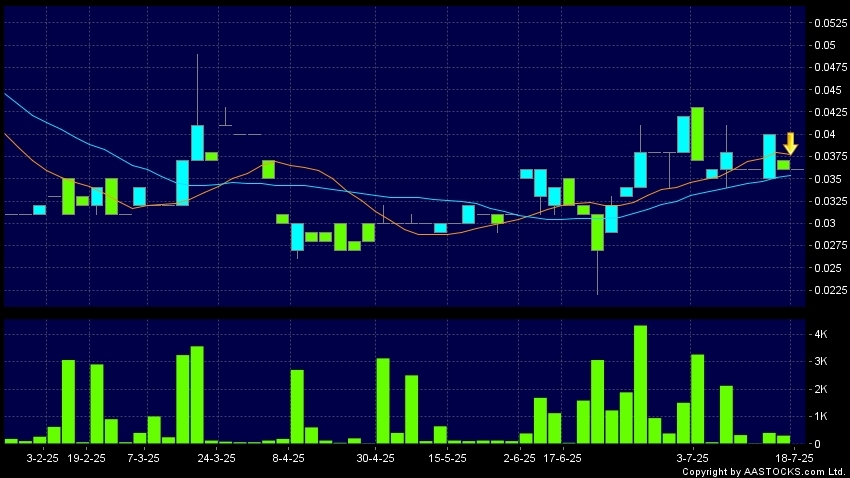The width and height of the screenshot is (850, 478).
Task: Click the 15-5-25 date label
Action: pyautogui.click(x=447, y=458)
